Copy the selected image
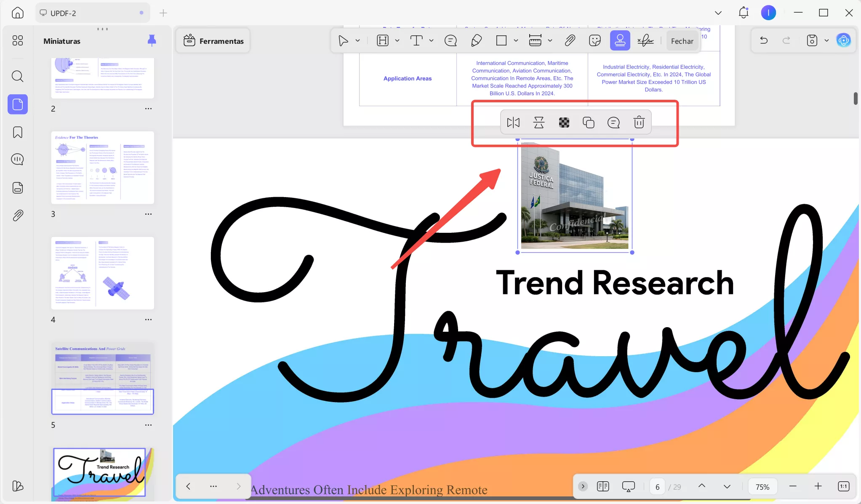Screen dimensions: 861x504 coord(588,123)
